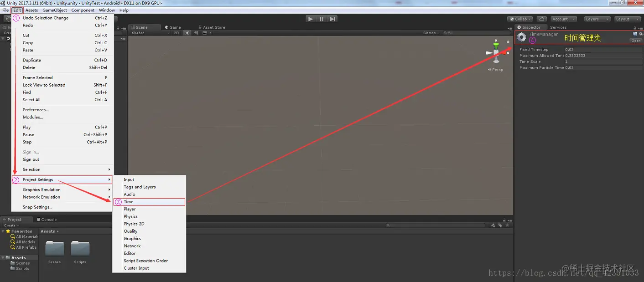Screen dimensions: 644x282
Task: Choose Preferences... in Edit menu
Action: point(62,110)
